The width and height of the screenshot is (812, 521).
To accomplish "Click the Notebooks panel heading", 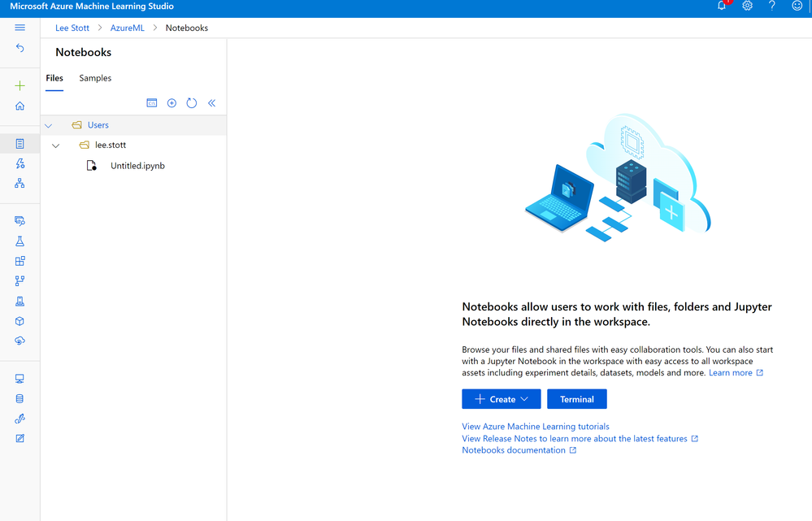I will 84,52.
